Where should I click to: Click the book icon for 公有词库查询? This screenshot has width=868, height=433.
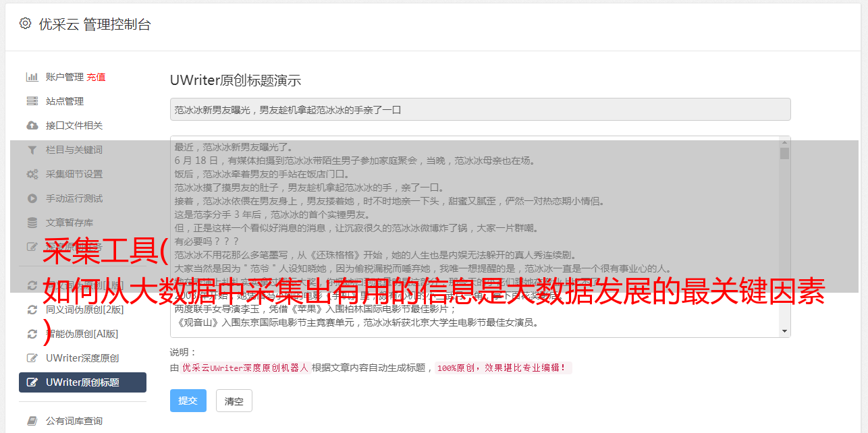(x=32, y=421)
